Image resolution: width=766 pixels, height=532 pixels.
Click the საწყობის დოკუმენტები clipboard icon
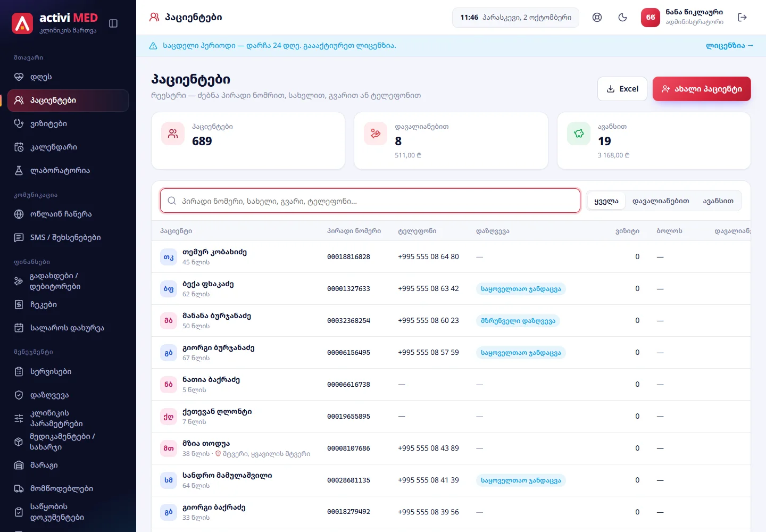click(19, 512)
